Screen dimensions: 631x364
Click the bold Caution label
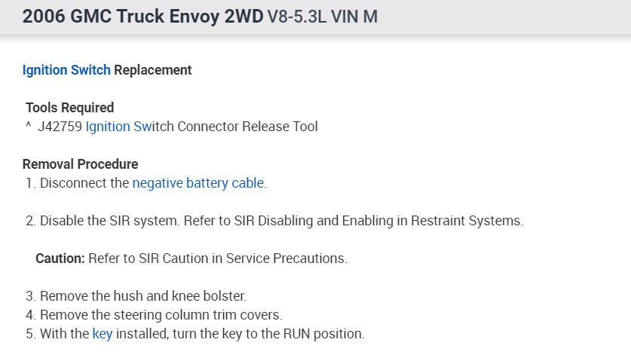click(x=60, y=258)
